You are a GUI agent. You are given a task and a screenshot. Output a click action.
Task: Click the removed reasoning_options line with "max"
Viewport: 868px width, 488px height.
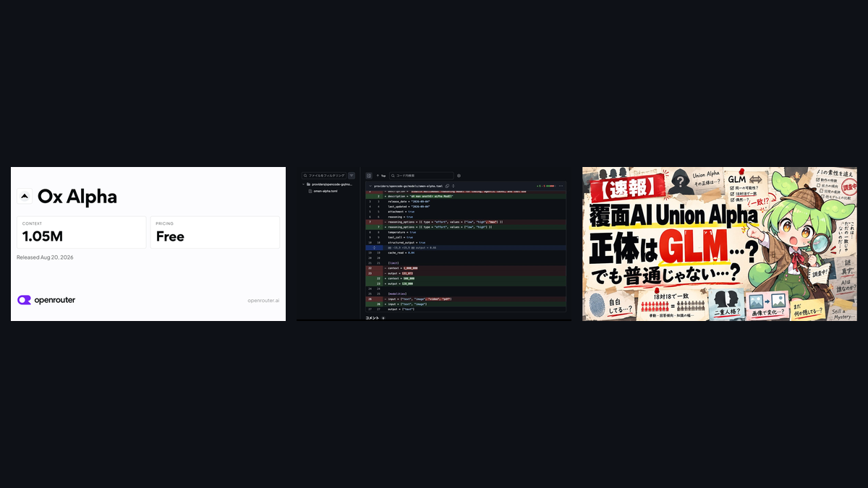click(x=465, y=222)
